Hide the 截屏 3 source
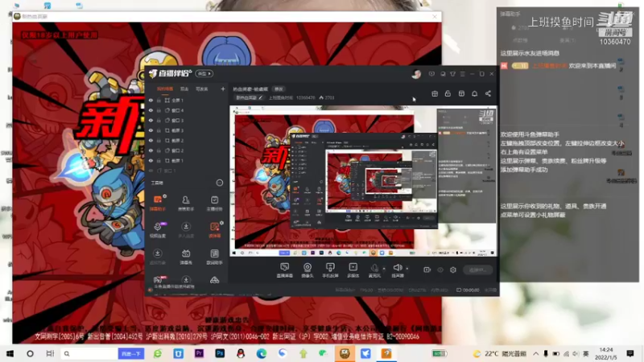 [151, 130]
